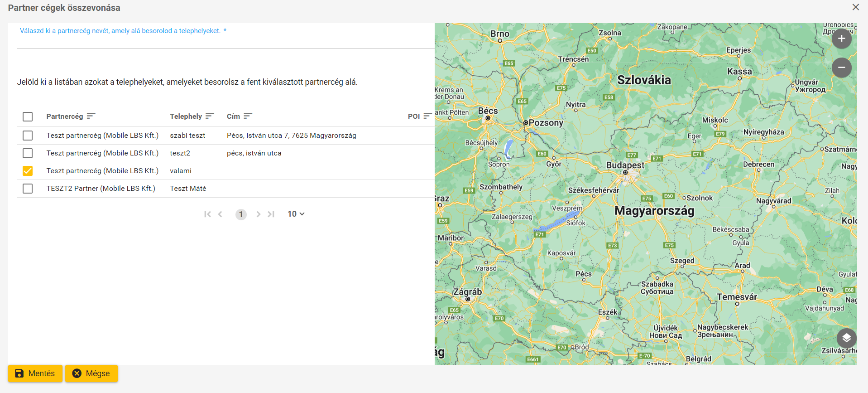Go to the previous page
Viewport: 868px width, 393px height.
(x=220, y=214)
